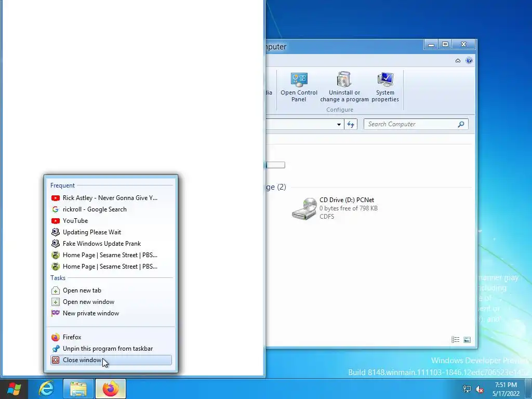The height and width of the screenshot is (399, 532).
Task: Open File Explorer from the taskbar
Action: tap(78, 389)
